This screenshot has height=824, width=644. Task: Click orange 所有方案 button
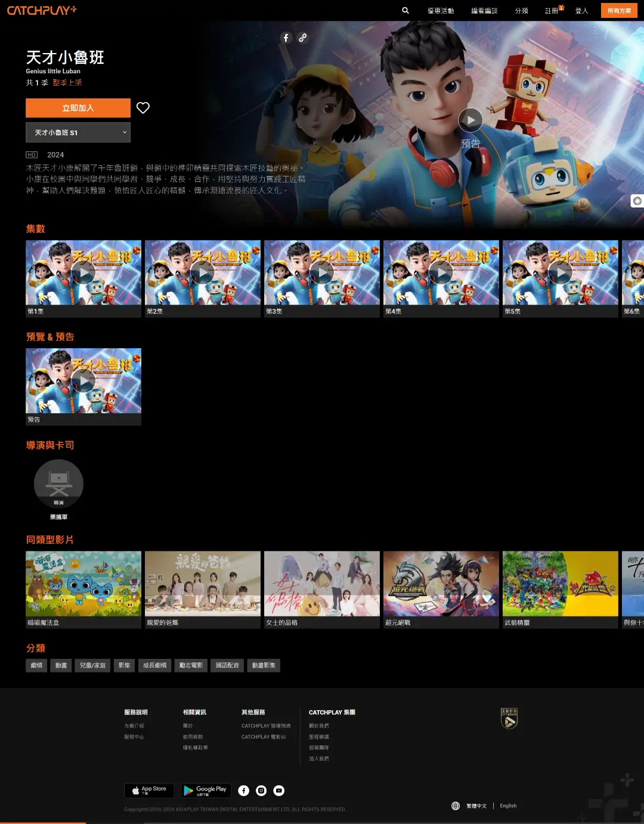[x=619, y=10]
